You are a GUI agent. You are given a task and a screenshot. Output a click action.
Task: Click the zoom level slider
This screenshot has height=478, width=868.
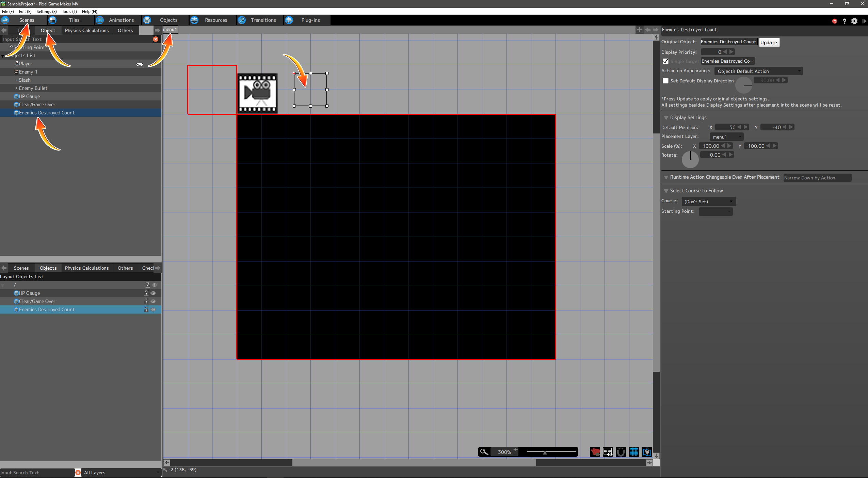coord(551,452)
